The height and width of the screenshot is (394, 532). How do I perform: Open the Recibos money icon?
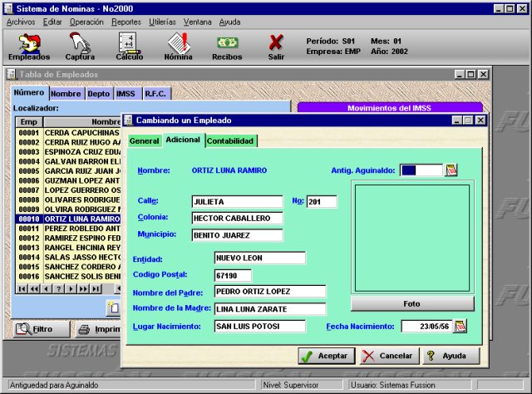click(x=227, y=47)
